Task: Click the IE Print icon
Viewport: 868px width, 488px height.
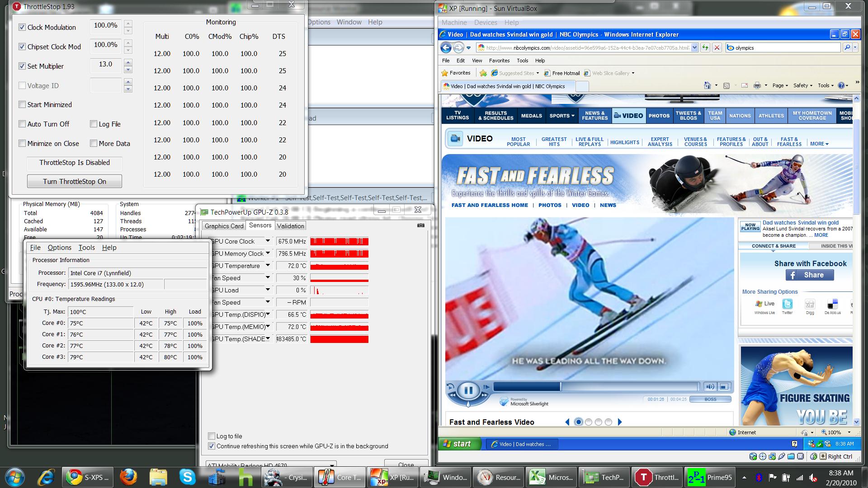Action: (x=757, y=85)
